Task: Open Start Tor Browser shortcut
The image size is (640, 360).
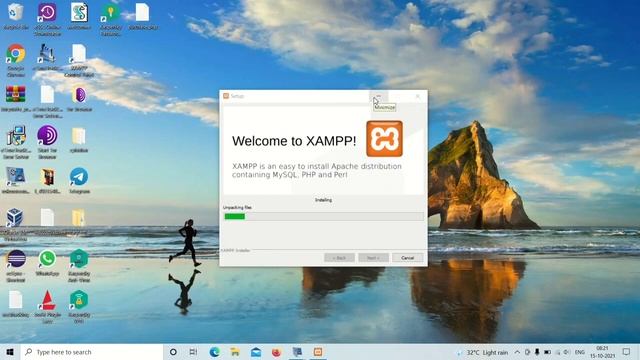Action: pyautogui.click(x=47, y=136)
